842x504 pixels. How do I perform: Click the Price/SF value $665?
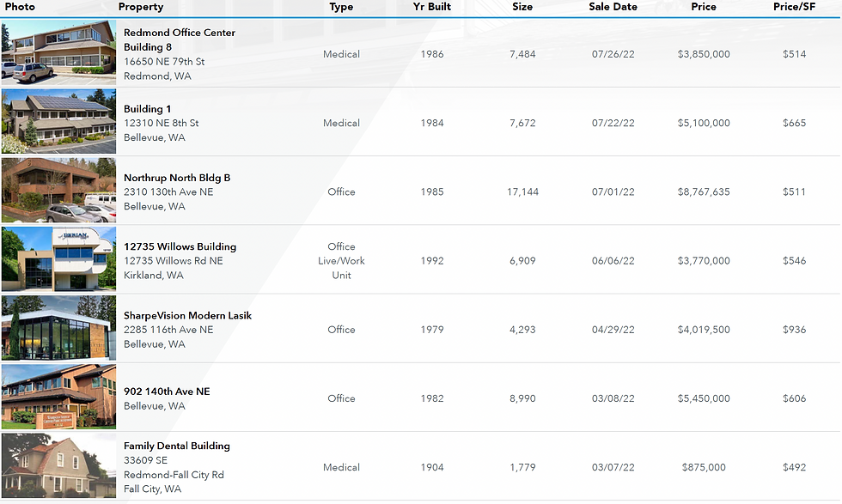[794, 123]
